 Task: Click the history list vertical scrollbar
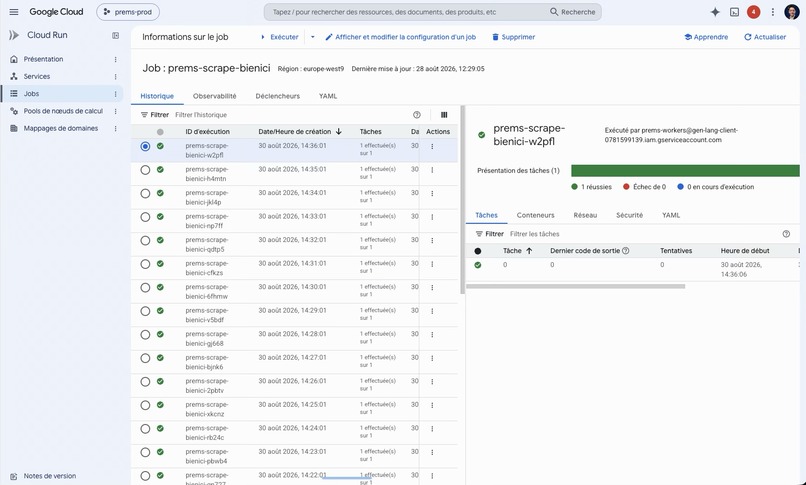pos(463,200)
